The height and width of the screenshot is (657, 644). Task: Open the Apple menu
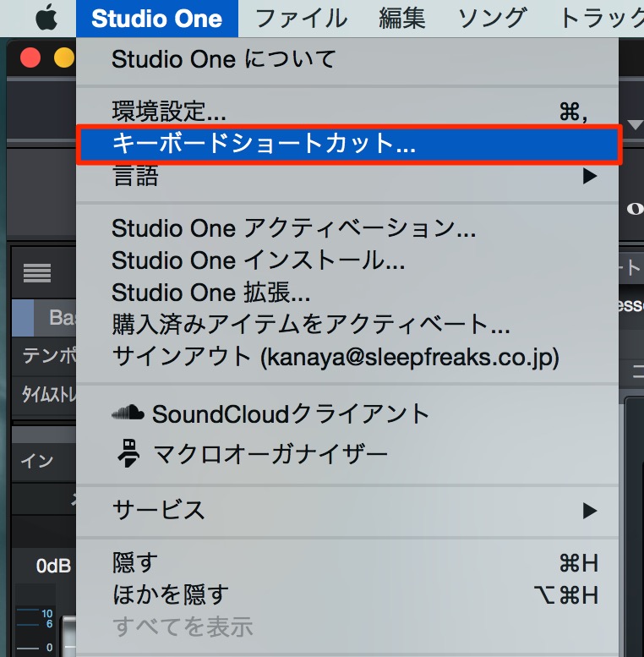[x=46, y=19]
